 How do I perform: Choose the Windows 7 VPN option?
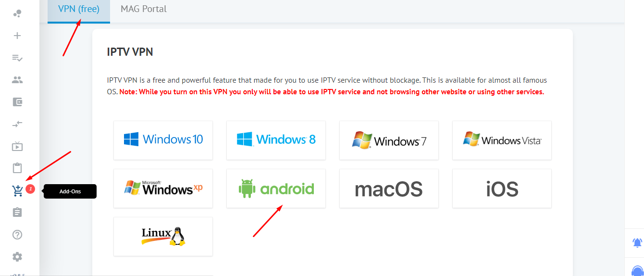[389, 140]
